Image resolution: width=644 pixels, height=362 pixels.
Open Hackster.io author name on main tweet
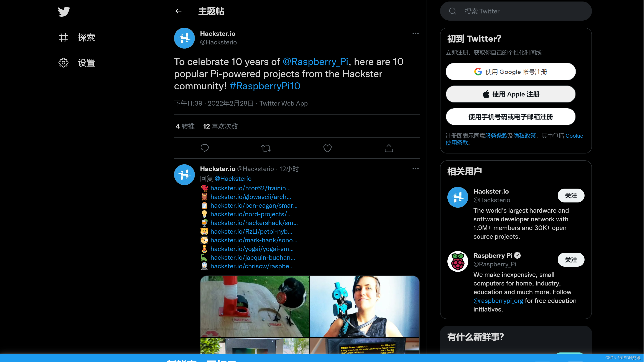(x=217, y=33)
